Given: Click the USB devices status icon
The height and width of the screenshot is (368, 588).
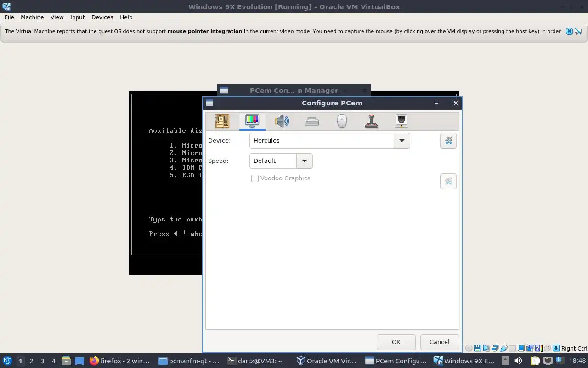Looking at the screenshot, I should click(x=504, y=348).
